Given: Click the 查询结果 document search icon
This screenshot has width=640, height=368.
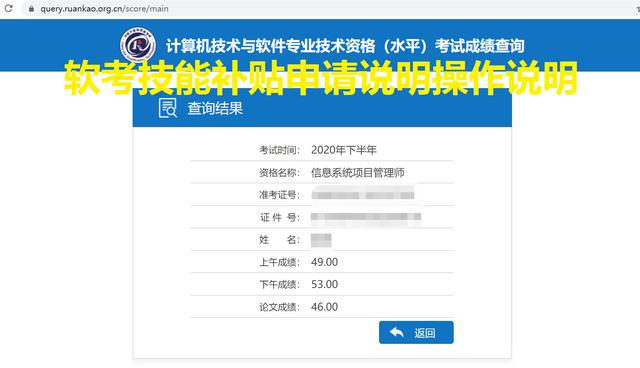Looking at the screenshot, I should point(167,108).
